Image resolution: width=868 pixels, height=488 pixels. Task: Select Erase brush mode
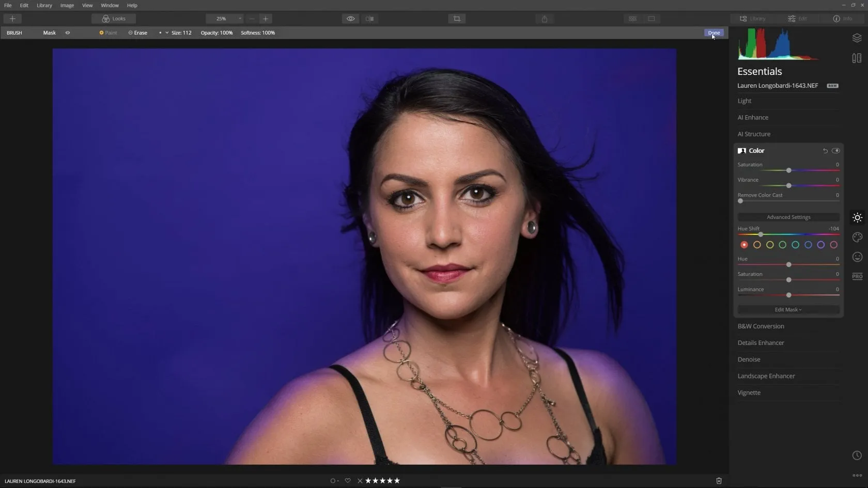click(x=138, y=33)
